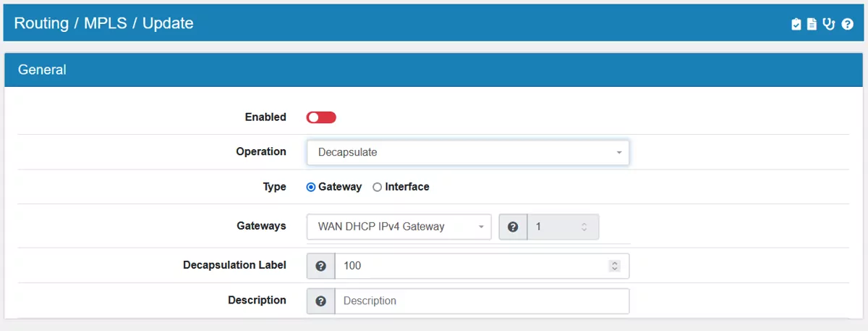This screenshot has height=331, width=868.
Task: Open the document icon in the page header
Action: 812,24
